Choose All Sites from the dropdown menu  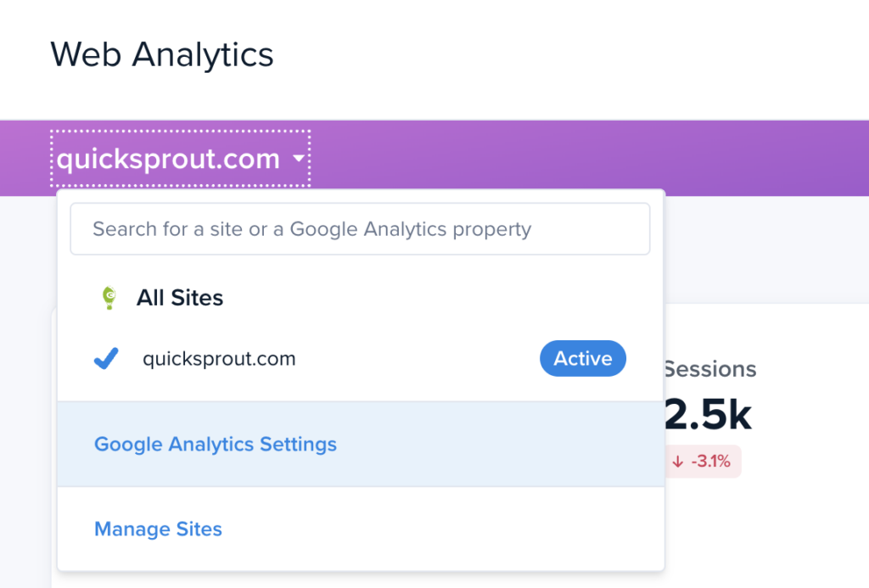point(181,297)
